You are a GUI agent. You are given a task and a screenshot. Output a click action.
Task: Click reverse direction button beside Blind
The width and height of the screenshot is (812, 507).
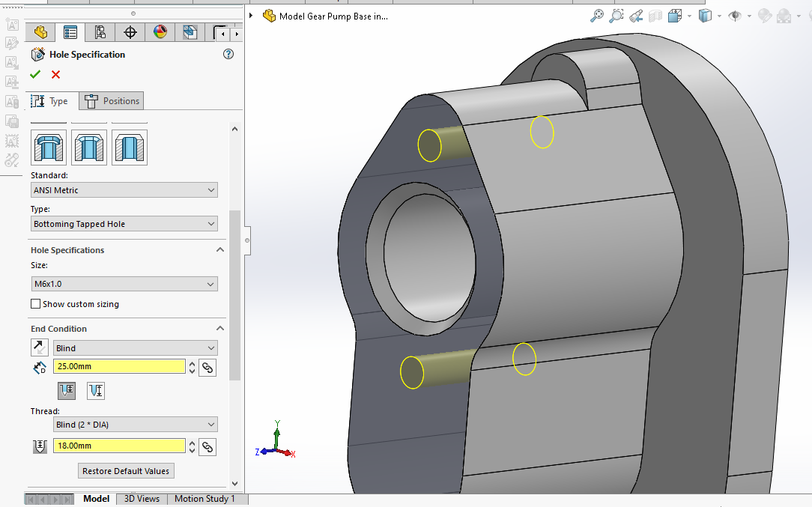[x=39, y=347]
